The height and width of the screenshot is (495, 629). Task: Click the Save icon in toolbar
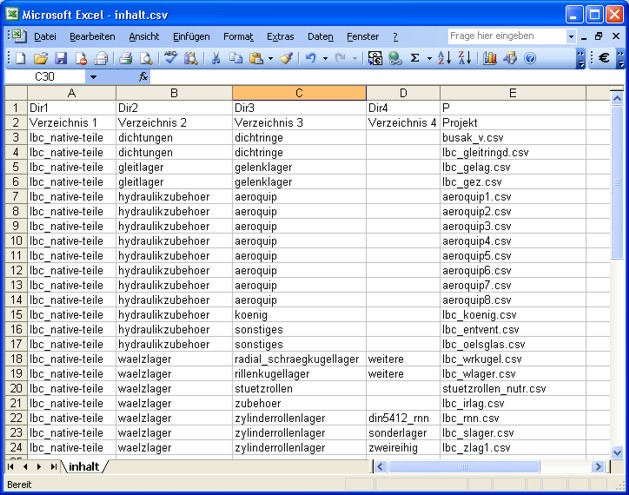tap(59, 58)
